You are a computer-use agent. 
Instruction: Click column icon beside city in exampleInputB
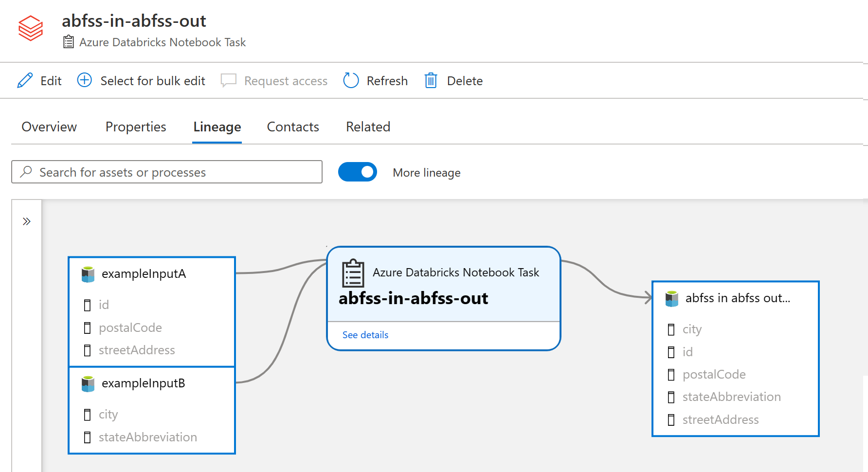(88, 415)
